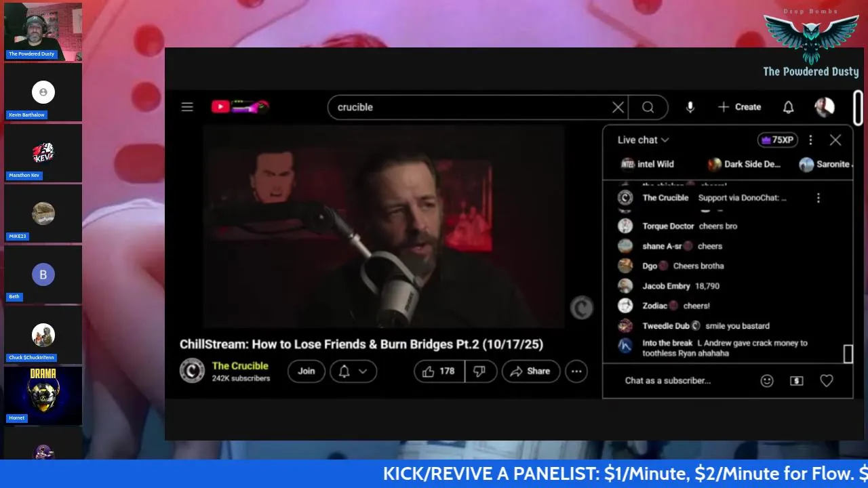The width and height of the screenshot is (868, 488).
Task: Open notifications bell in top bar
Action: (788, 107)
